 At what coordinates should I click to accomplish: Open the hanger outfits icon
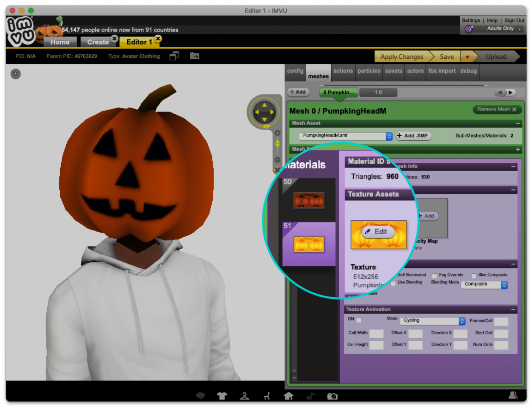click(244, 395)
